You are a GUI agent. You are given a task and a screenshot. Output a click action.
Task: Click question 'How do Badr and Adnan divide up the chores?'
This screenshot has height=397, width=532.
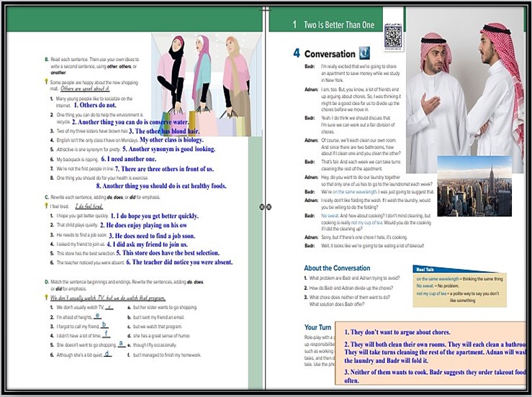[x=351, y=288]
